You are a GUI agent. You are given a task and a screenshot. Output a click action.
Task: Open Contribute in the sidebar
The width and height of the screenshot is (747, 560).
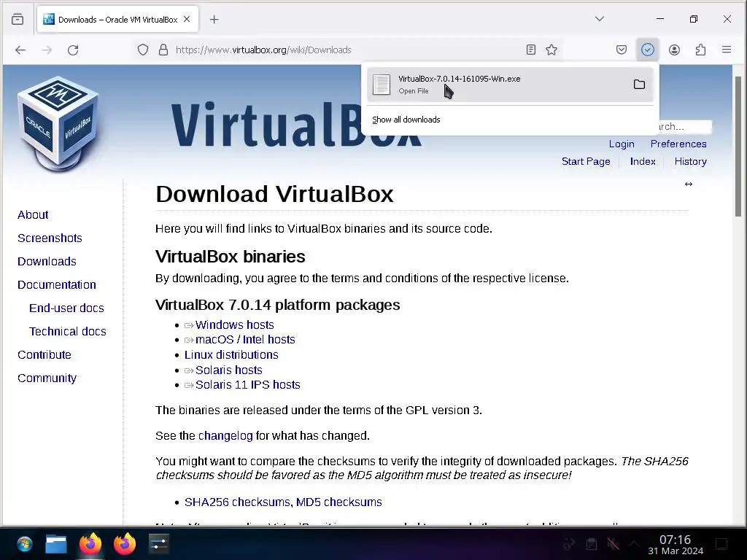point(44,355)
